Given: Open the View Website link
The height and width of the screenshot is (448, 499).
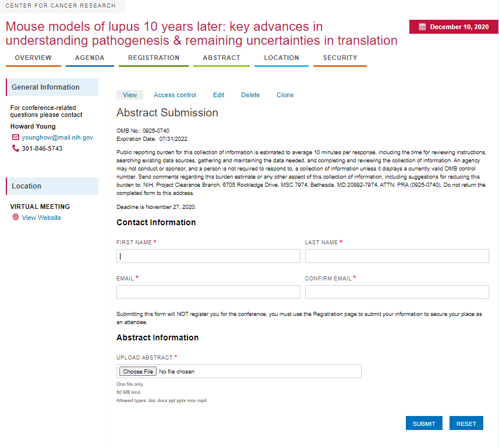Looking at the screenshot, I should (41, 218).
